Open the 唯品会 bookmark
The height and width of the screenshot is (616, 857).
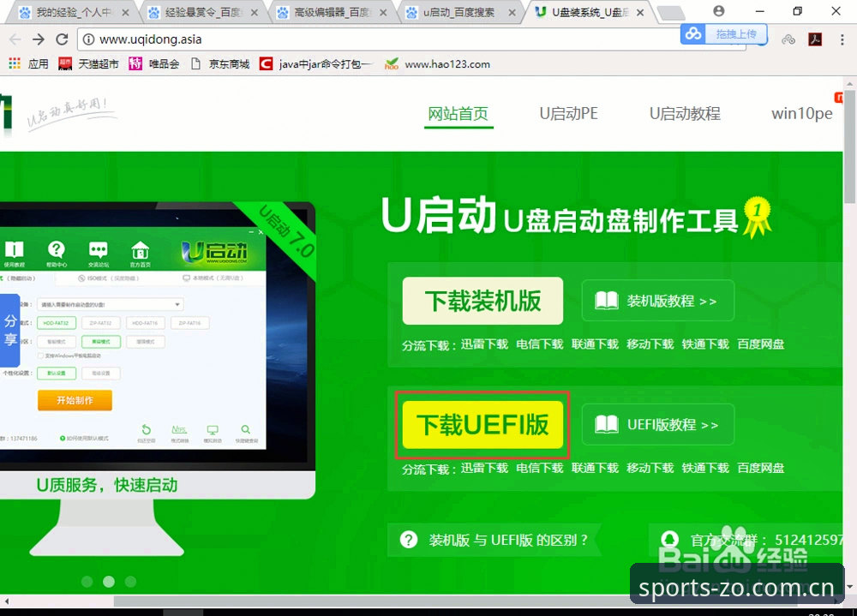click(154, 64)
